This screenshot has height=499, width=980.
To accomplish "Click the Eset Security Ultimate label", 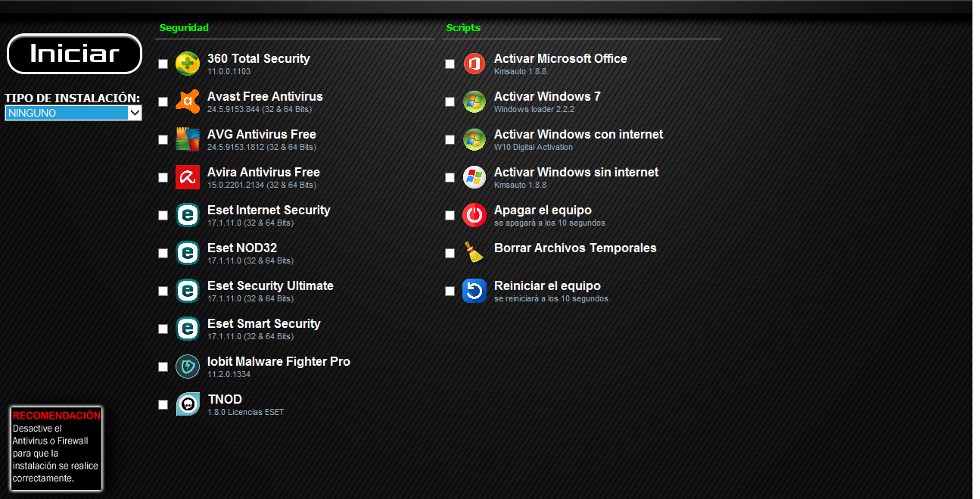I will [270, 285].
